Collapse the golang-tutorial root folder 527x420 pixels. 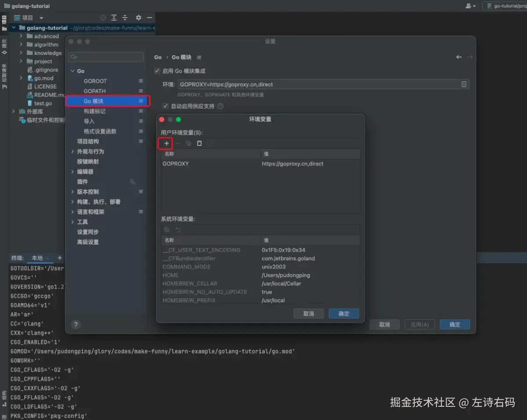(x=14, y=28)
